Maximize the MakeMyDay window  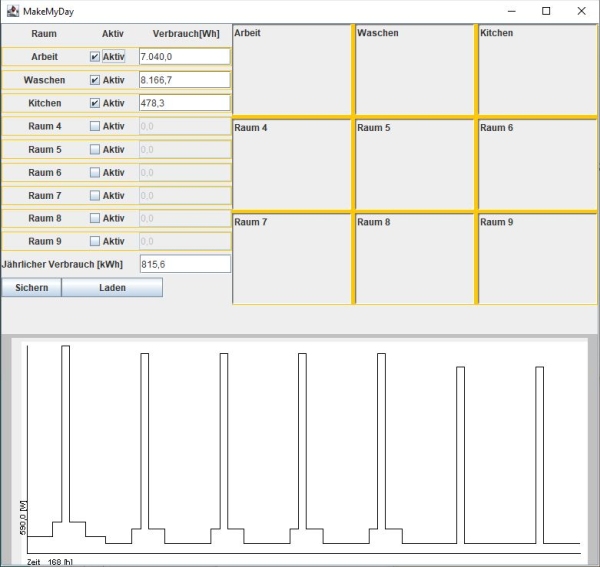tap(546, 11)
